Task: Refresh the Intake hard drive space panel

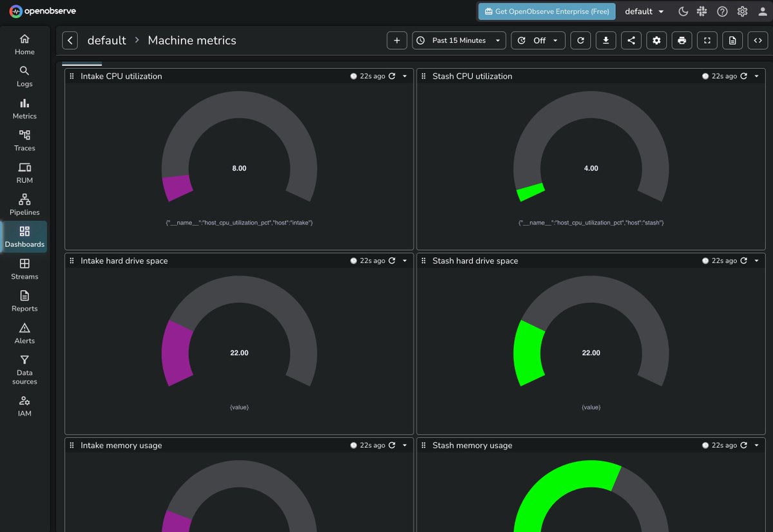Action: point(392,261)
